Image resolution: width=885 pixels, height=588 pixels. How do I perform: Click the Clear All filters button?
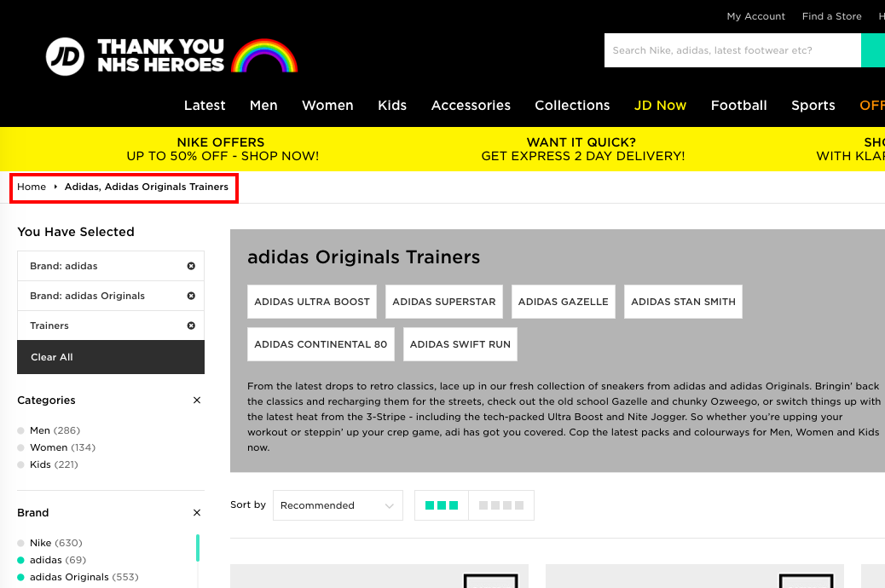tap(111, 357)
